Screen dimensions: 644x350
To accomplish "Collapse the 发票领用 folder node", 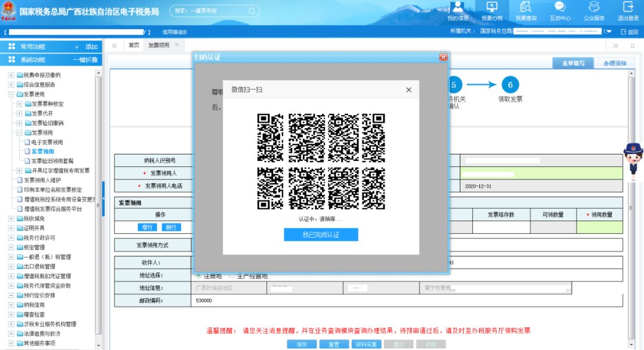I will pyautogui.click(x=19, y=132).
